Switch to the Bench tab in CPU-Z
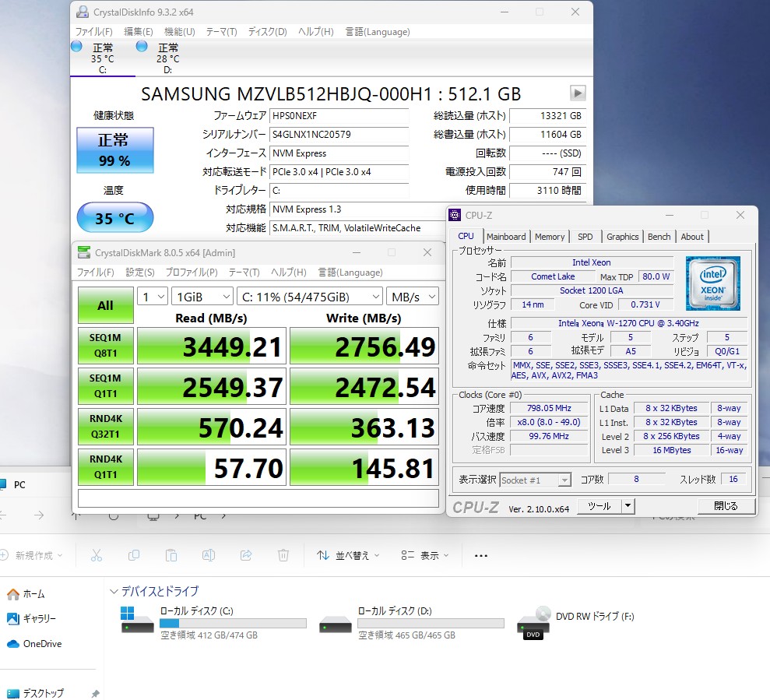This screenshot has width=770, height=700. [x=659, y=237]
